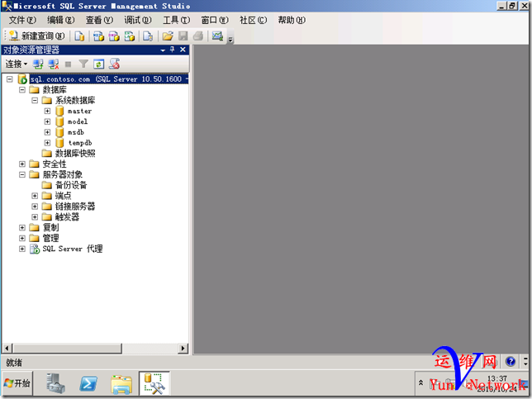Open the 工具(T) menu
Screen dimensions: 532x399
click(x=177, y=20)
